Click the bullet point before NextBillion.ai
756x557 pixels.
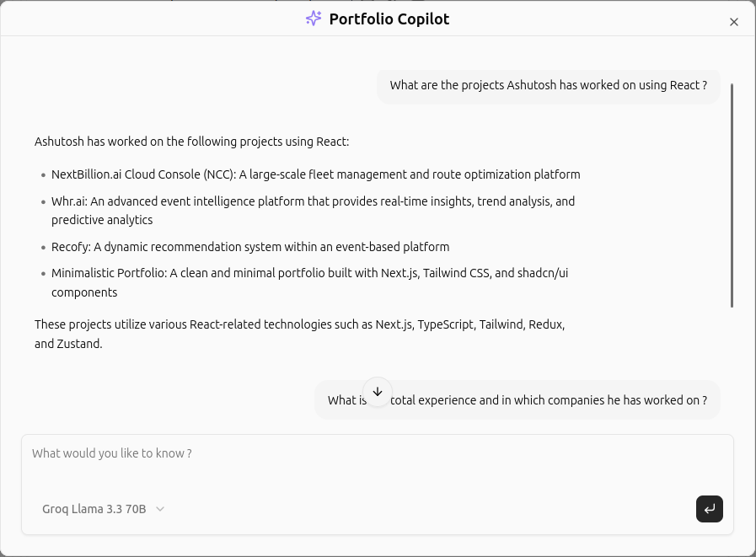43,175
